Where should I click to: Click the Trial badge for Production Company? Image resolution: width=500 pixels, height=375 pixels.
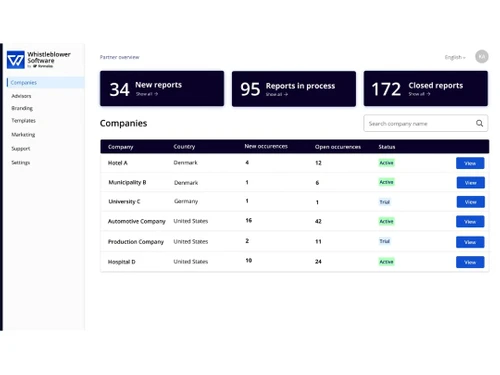385,241
